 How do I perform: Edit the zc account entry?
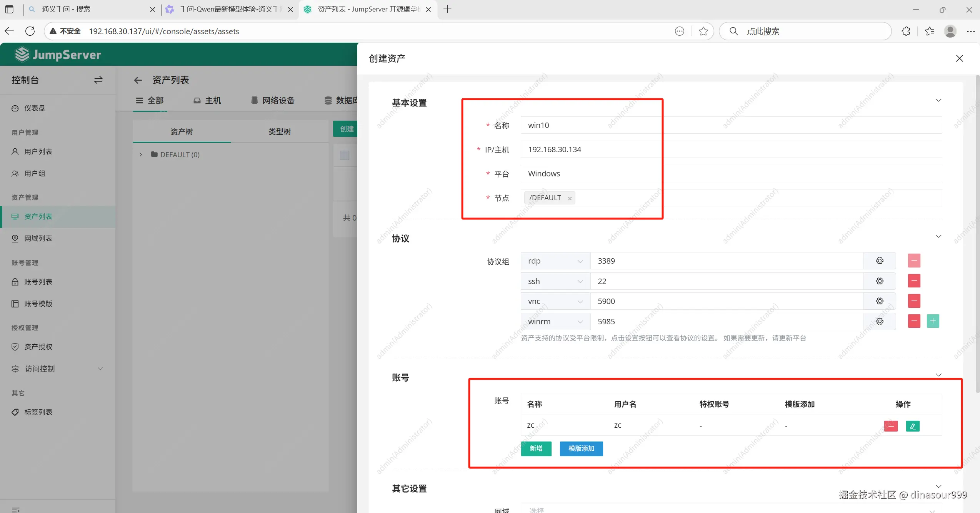coord(912,426)
